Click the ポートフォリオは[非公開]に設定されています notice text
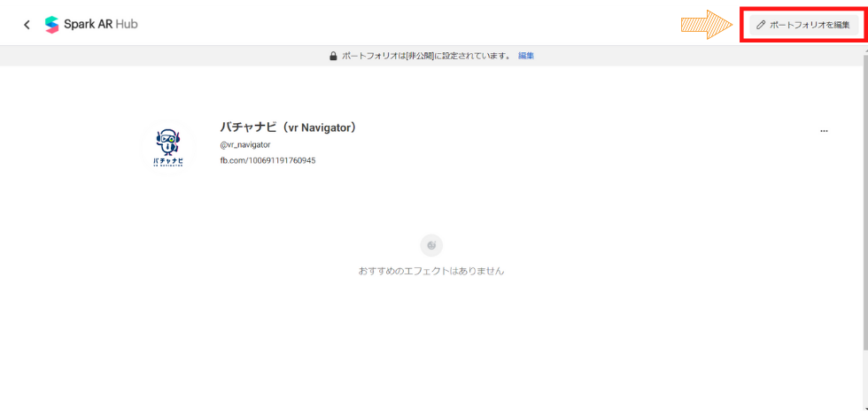Screen dimensions: 868x416 pos(426,56)
